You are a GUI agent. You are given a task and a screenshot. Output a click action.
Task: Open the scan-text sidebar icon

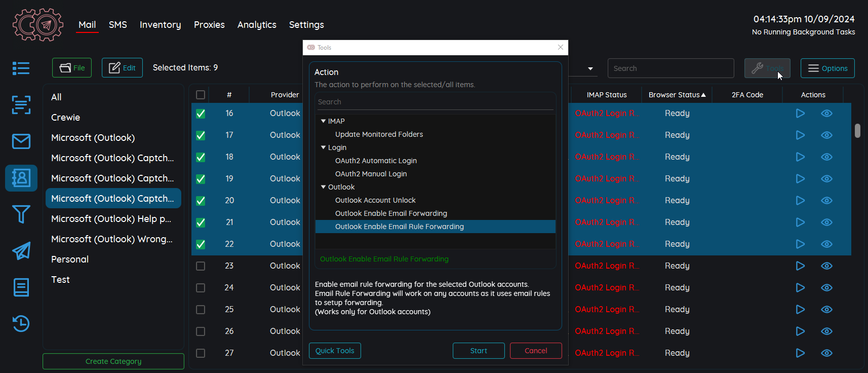tap(21, 105)
